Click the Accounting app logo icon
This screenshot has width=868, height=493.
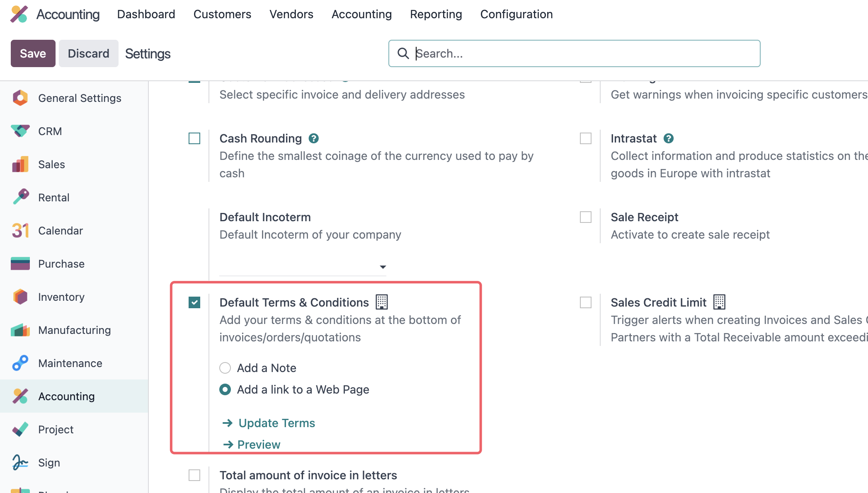pyautogui.click(x=19, y=14)
